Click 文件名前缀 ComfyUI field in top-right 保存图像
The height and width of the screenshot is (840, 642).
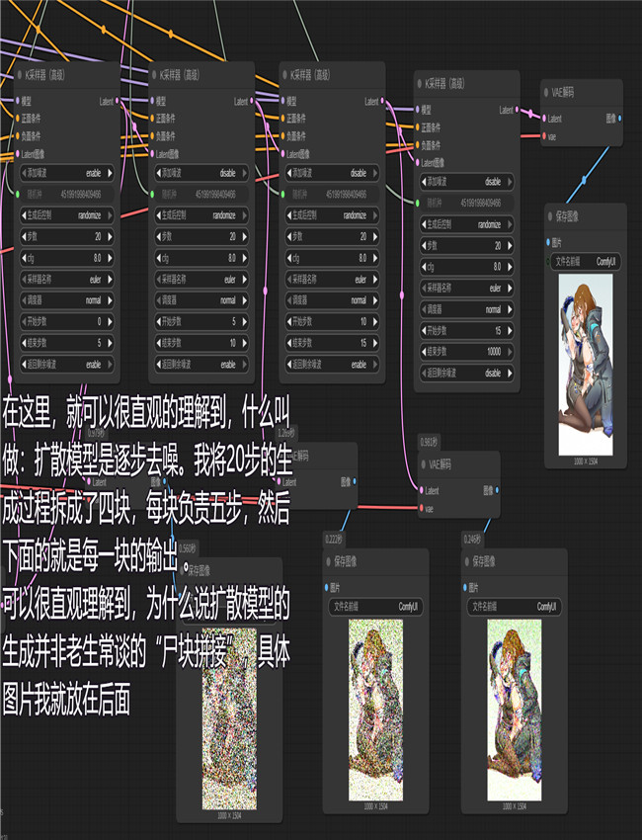click(585, 261)
